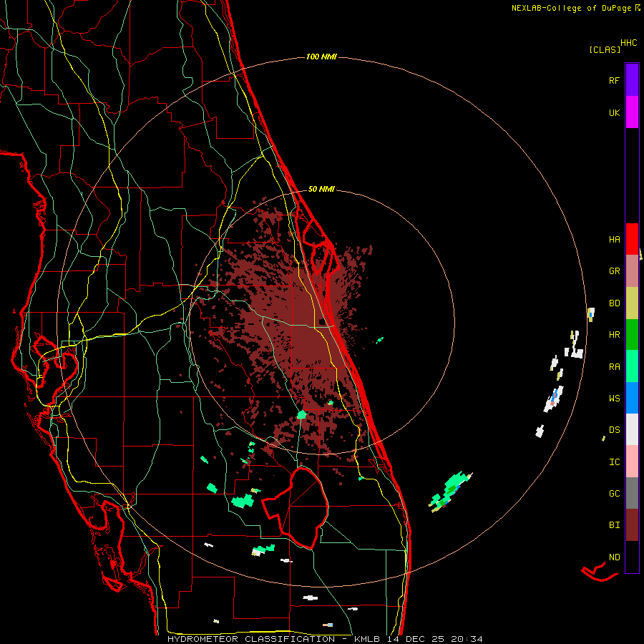Image resolution: width=644 pixels, height=644 pixels.
Task: Click the "BD" legend label
Action: [x=614, y=303]
